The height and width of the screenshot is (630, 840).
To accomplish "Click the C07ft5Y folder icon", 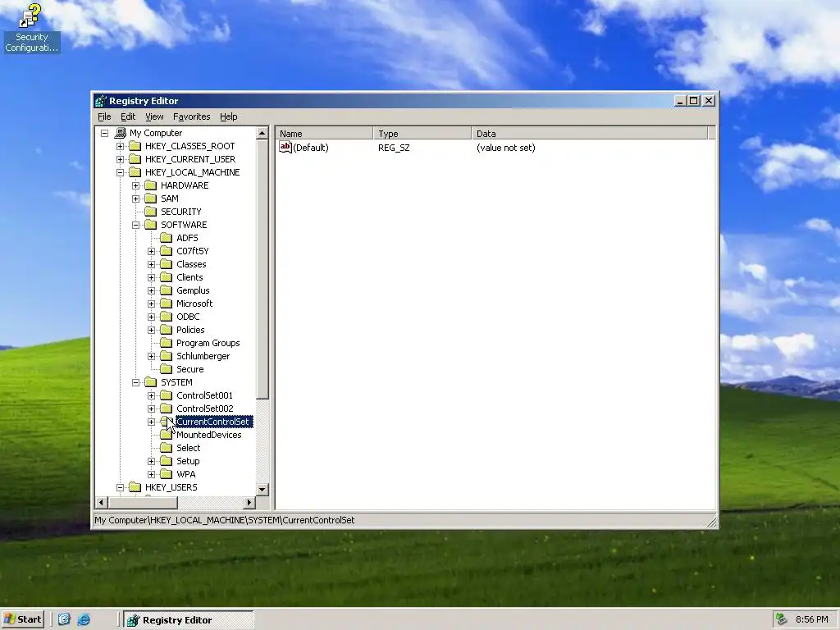I will point(167,251).
